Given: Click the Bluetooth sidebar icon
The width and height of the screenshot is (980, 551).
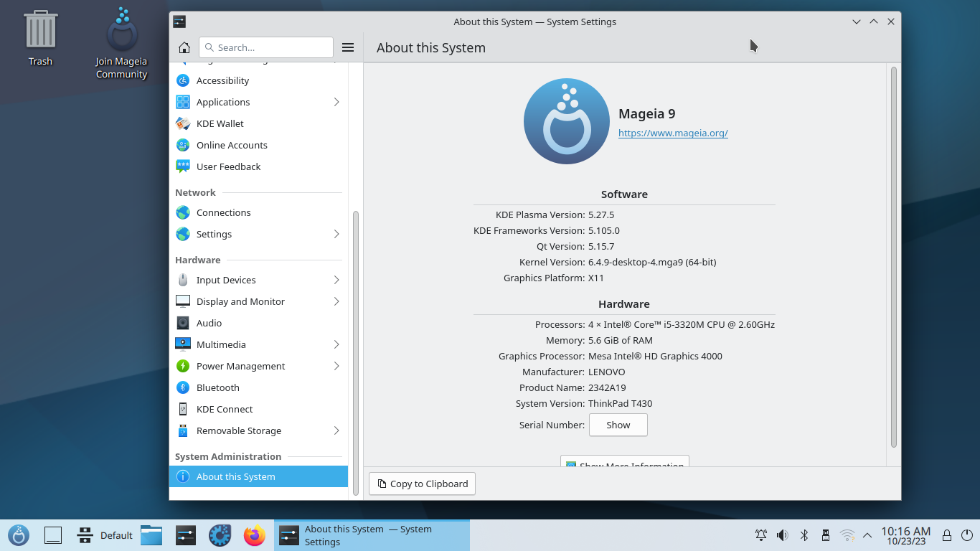Looking at the screenshot, I should point(183,387).
